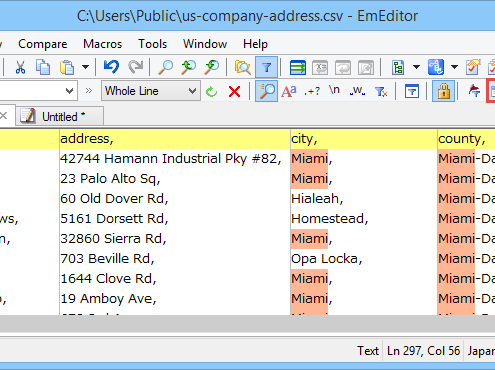Click the green Refresh filter icon
This screenshot has width=495, height=370.
[212, 91]
